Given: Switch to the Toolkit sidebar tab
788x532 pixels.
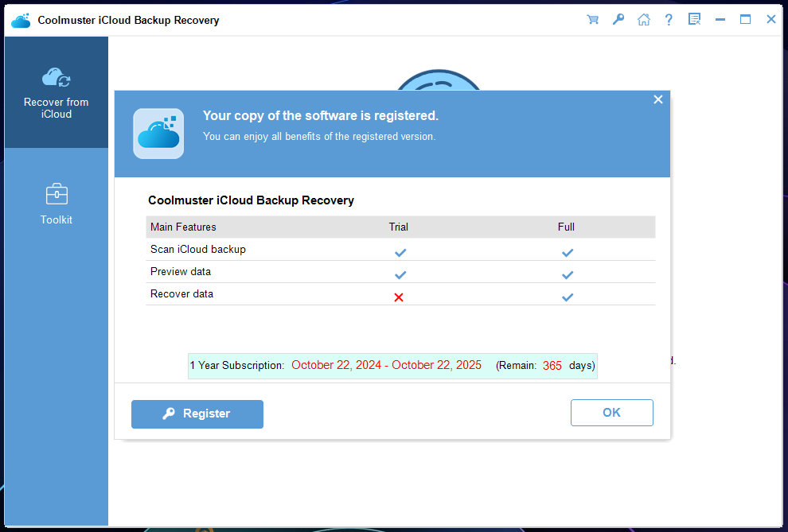Looking at the screenshot, I should click(x=56, y=204).
